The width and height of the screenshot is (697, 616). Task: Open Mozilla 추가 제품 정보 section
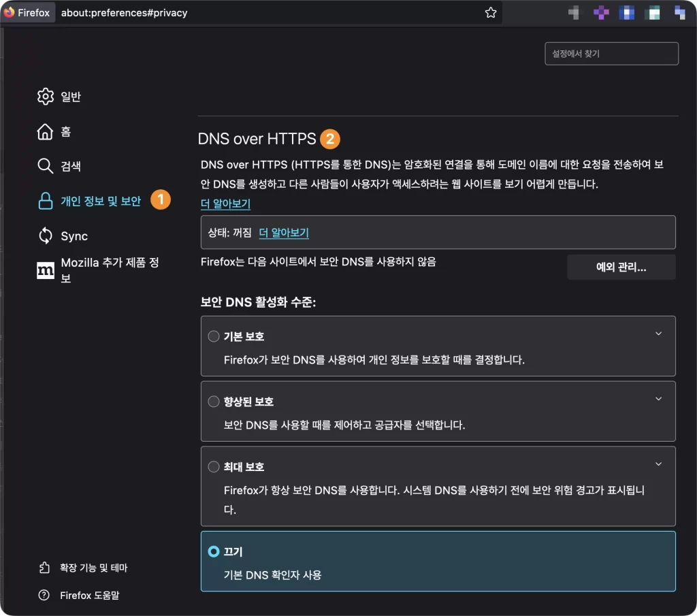[x=110, y=270]
